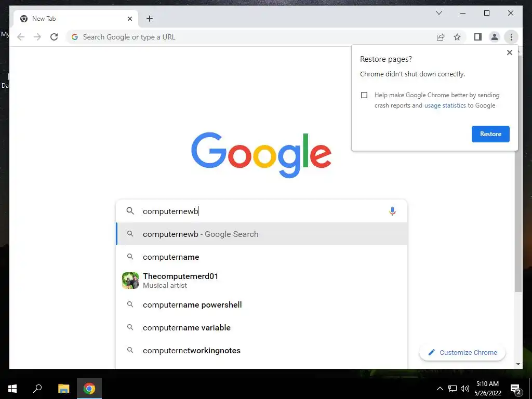Open the tab search chevron

(438, 13)
